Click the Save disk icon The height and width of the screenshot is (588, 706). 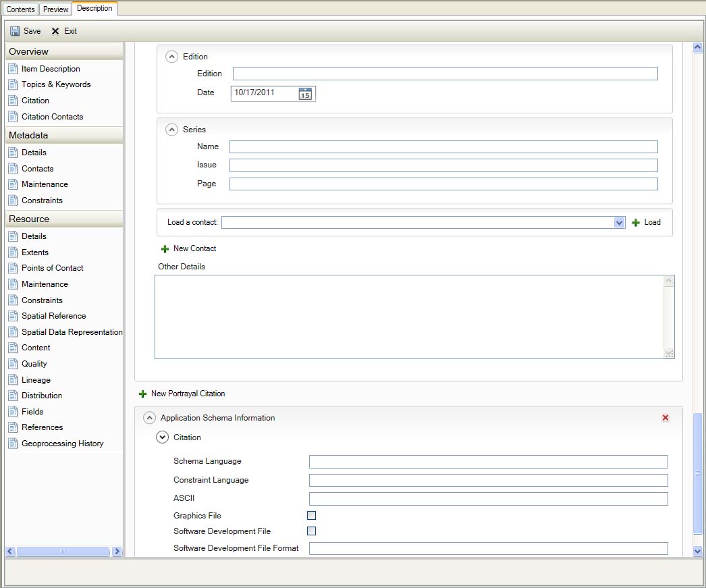[15, 31]
